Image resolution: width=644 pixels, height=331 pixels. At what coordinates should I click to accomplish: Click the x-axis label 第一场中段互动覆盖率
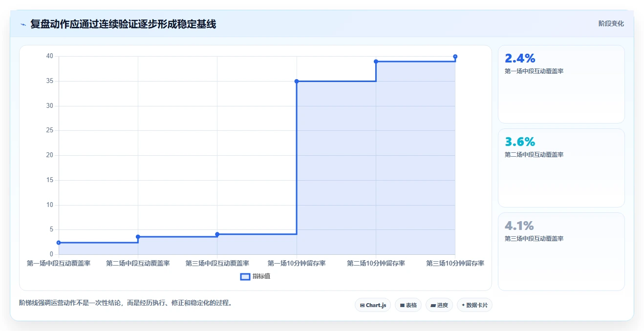tap(59, 264)
